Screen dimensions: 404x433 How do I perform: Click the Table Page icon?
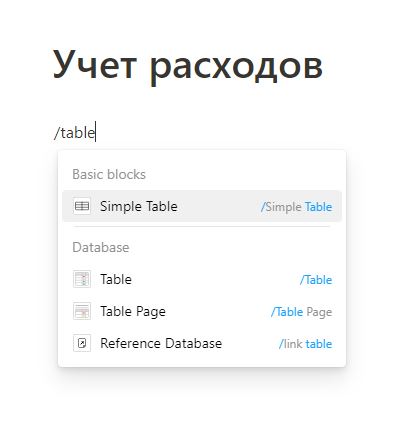(x=82, y=311)
